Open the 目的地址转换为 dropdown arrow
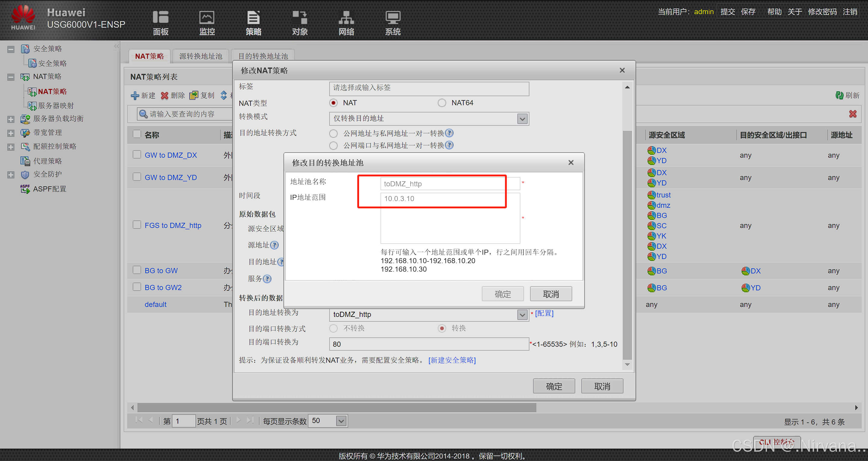 [x=522, y=315]
